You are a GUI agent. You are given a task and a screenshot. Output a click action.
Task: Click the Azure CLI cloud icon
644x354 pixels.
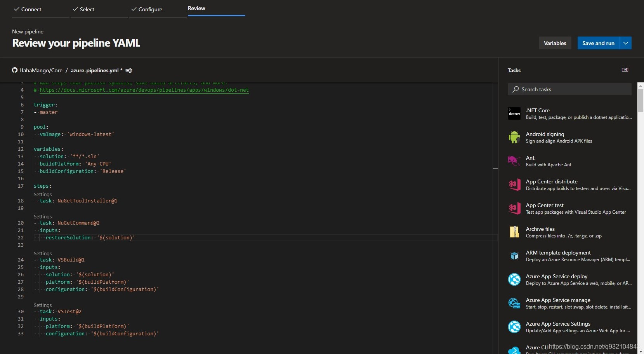click(x=514, y=350)
